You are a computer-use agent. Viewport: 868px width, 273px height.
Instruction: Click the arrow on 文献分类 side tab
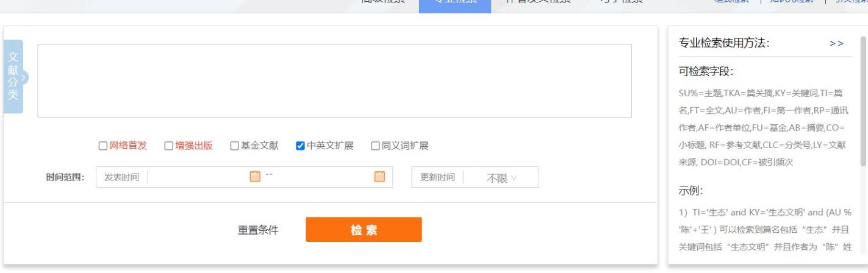(x=24, y=77)
